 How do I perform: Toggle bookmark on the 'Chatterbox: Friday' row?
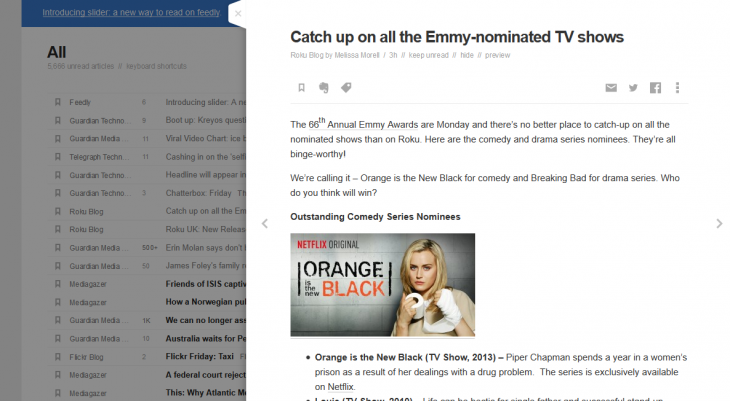(58, 193)
